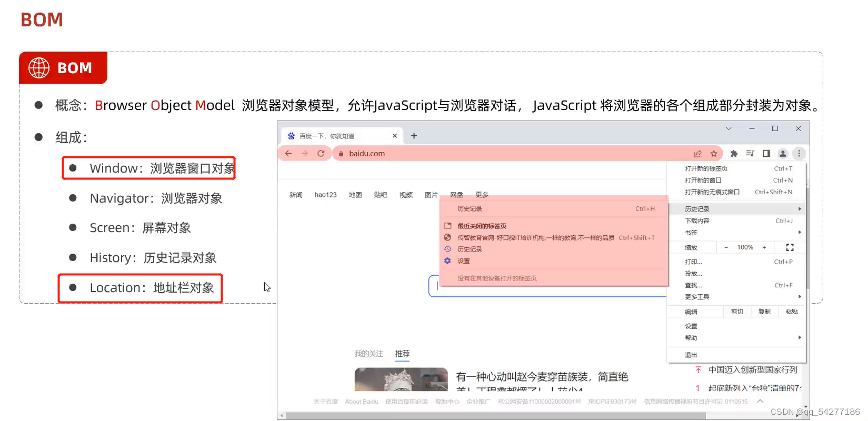
Task: Click the globe icon of 传智教育官网 entry
Action: point(447,237)
